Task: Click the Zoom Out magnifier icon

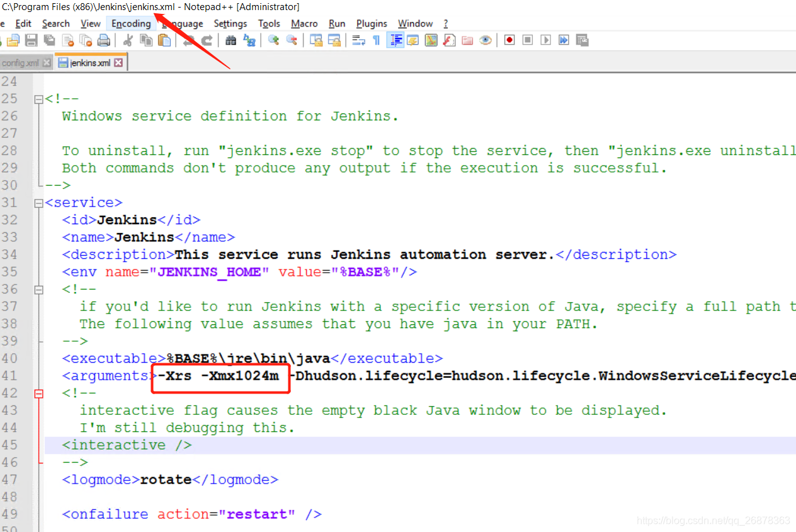Action: pos(292,40)
